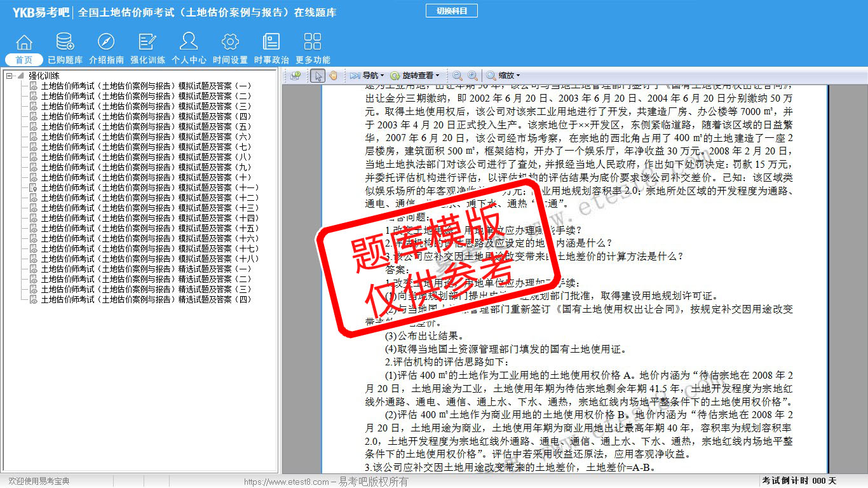Open the 导航 navigation dropdown

367,76
